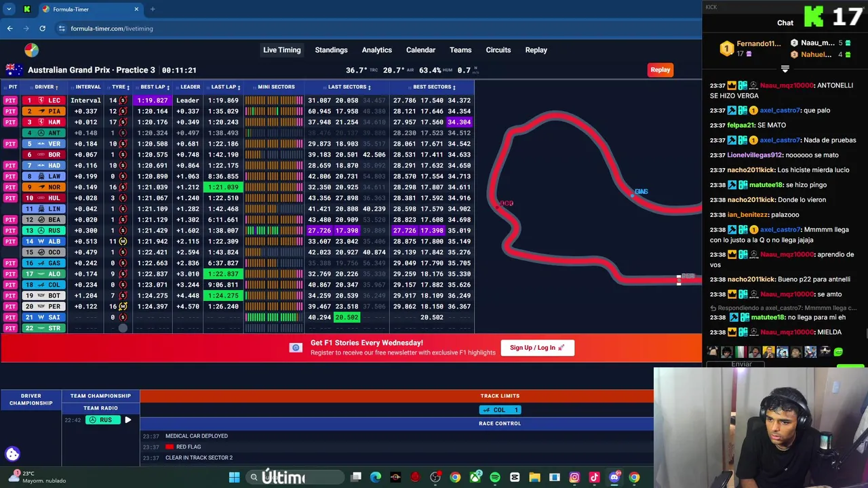Click the OCO marker on track map
The image size is (868, 488).
pos(507,203)
